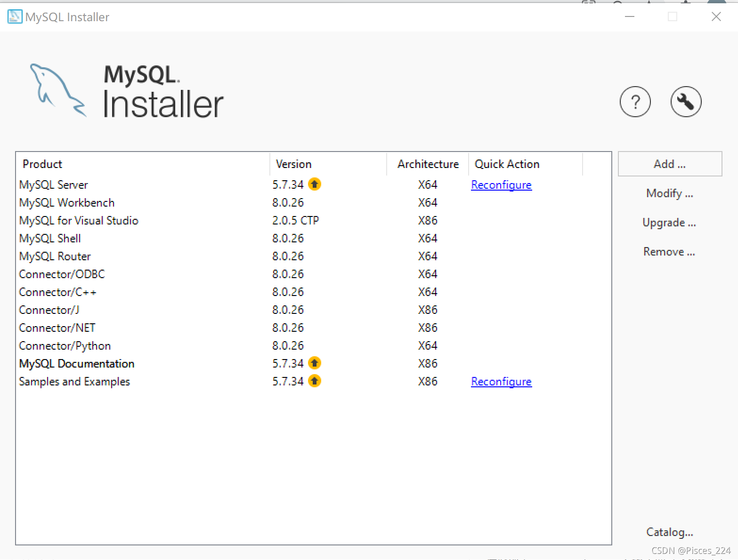The width and height of the screenshot is (738, 560).
Task: Click X64 architecture of Connector/Python
Action: pos(428,346)
